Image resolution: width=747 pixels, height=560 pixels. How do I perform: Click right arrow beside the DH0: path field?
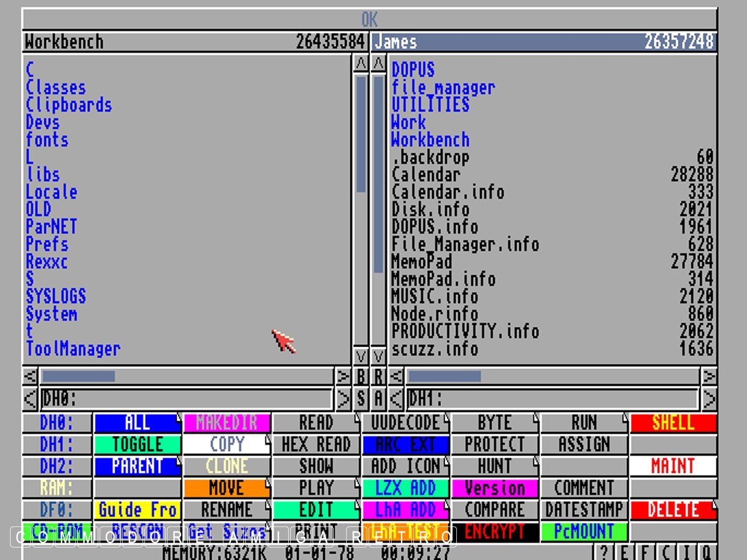343,398
